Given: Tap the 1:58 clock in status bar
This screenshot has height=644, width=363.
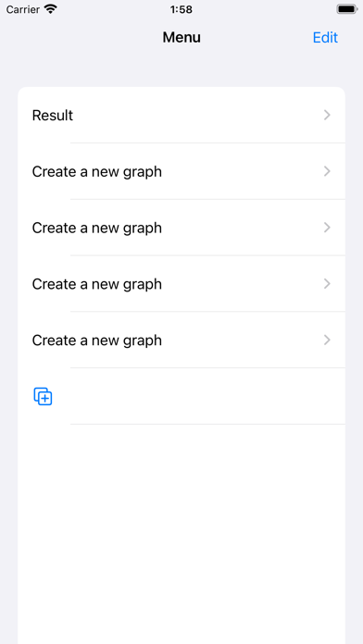Looking at the screenshot, I should (x=181, y=9).
